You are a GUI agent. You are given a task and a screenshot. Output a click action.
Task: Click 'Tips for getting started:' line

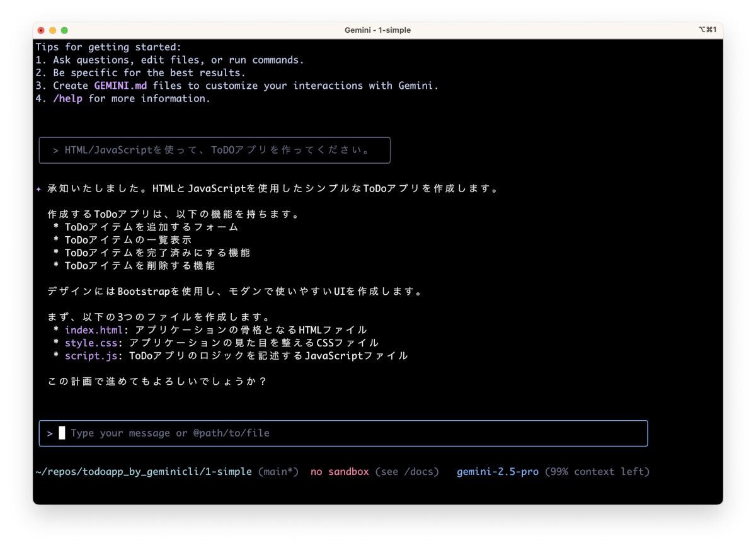click(x=108, y=47)
